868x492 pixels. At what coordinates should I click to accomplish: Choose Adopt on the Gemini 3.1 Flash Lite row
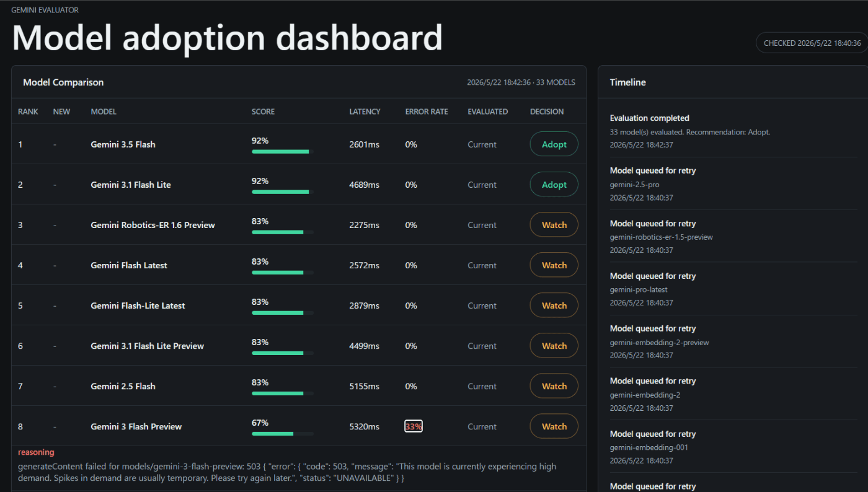554,185
